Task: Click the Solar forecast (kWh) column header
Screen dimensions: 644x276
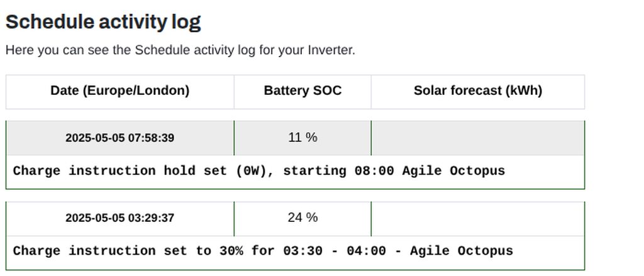Action: pyautogui.click(x=477, y=91)
